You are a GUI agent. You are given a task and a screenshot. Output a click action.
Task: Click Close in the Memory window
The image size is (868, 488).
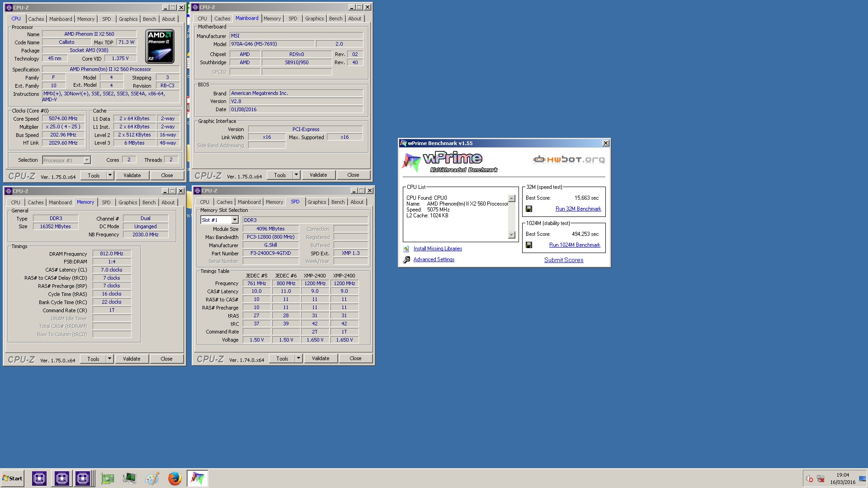(x=166, y=359)
